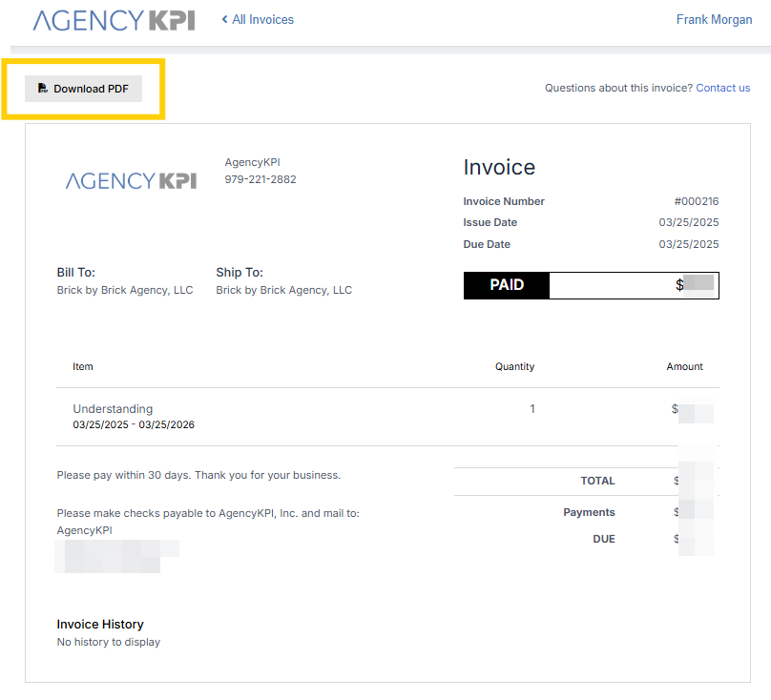771x700 pixels.
Task: Click the DUE label
Action: point(604,539)
